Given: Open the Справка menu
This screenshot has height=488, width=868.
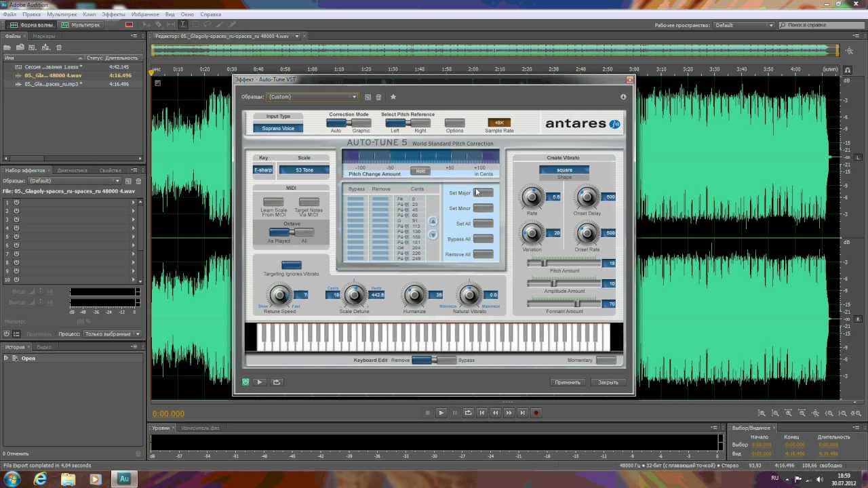Looking at the screenshot, I should (211, 14).
